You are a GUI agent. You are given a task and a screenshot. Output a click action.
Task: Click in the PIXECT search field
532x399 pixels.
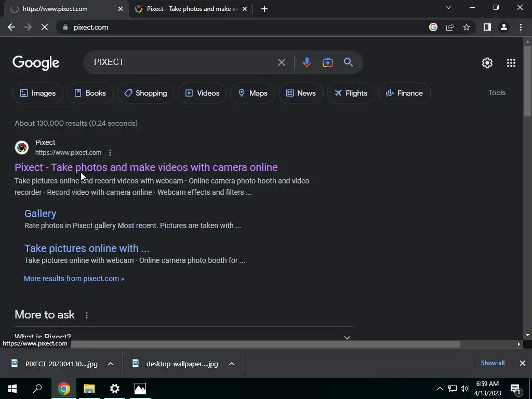pos(183,62)
